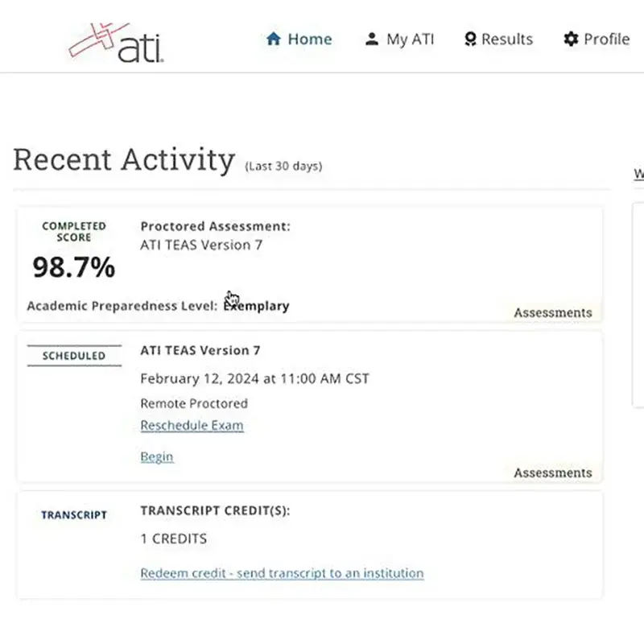This screenshot has width=644, height=644.
Task: Go to the My ATI page
Action: point(410,39)
